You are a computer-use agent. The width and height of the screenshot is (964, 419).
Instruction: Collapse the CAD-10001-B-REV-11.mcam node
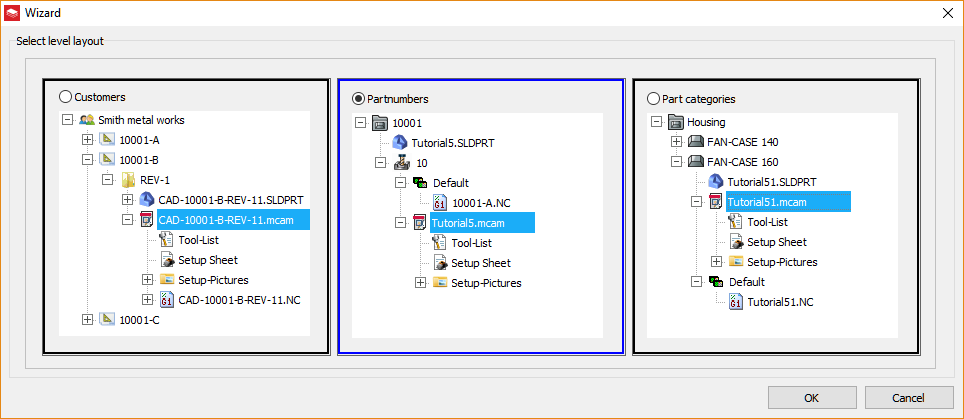(127, 219)
